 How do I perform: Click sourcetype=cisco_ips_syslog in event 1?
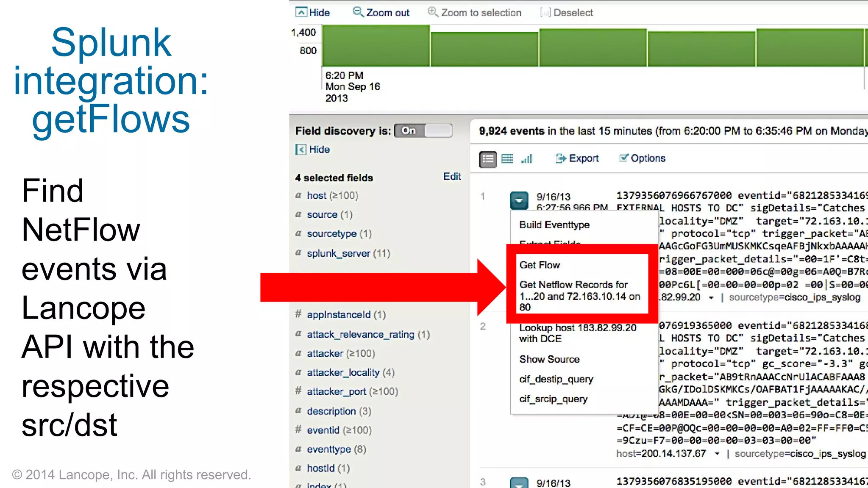click(795, 297)
